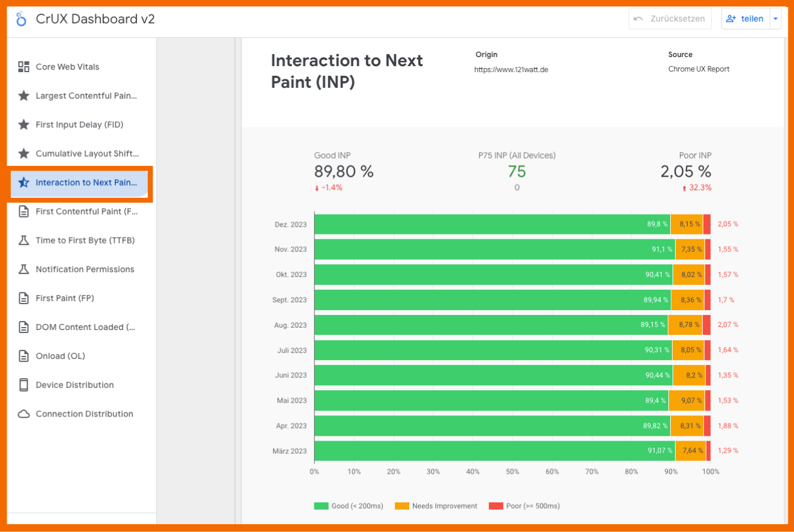Click the cloud icon for Connection Distribution
The width and height of the screenshot is (794, 532).
(23, 414)
